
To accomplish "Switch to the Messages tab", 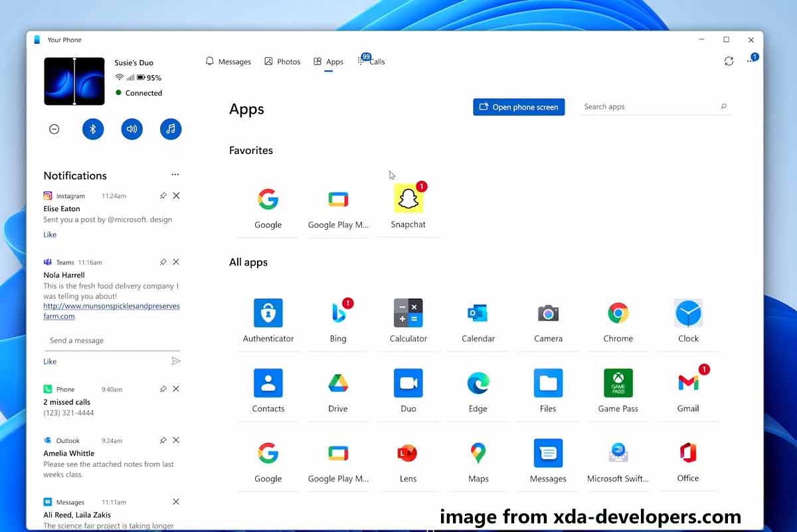I will click(228, 62).
